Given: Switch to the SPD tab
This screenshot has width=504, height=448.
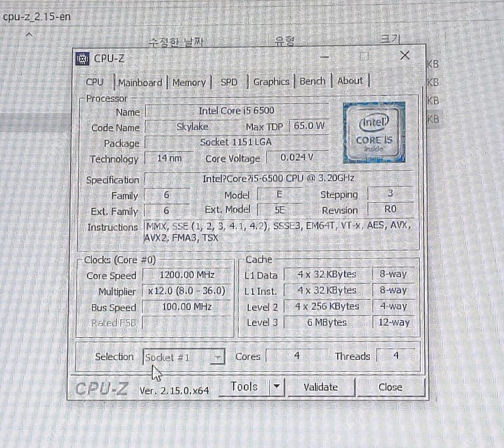Looking at the screenshot, I should 229,83.
